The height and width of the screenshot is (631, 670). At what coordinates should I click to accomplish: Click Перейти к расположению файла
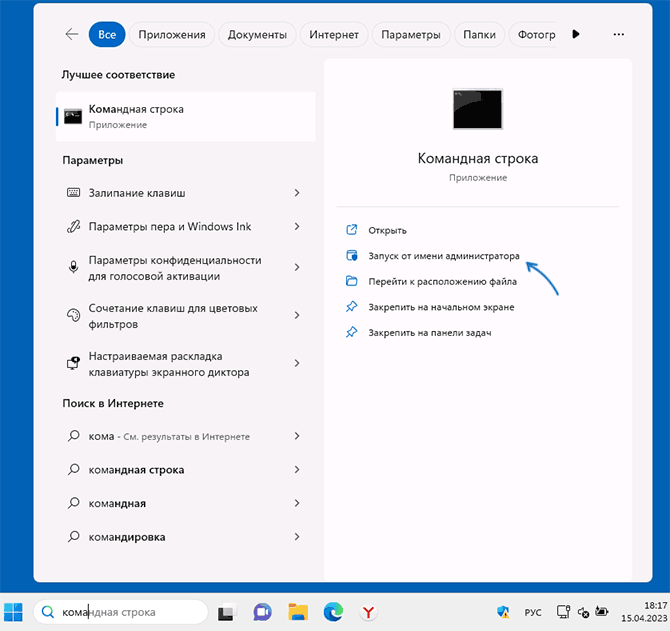pyautogui.click(x=440, y=282)
